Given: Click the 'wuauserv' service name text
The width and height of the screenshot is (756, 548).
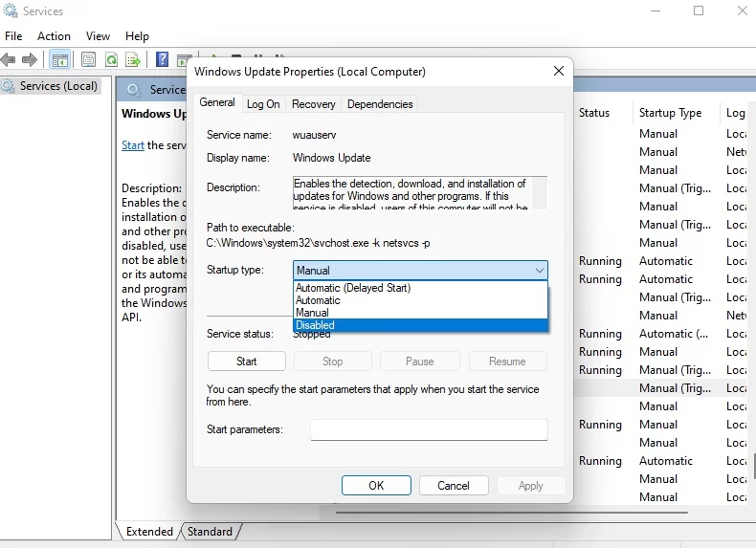Looking at the screenshot, I should point(314,135).
